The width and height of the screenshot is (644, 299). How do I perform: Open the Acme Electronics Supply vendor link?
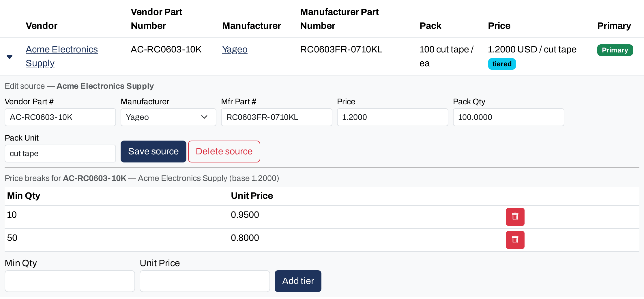[61, 56]
